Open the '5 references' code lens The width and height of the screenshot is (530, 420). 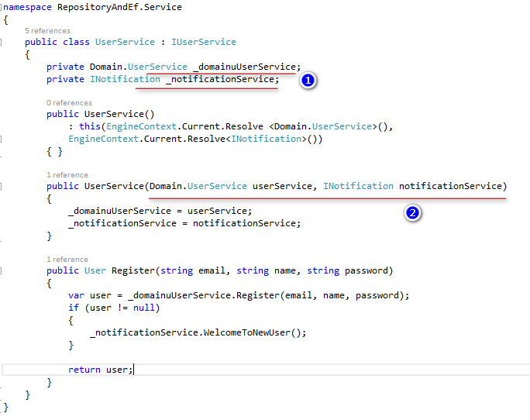(x=46, y=31)
